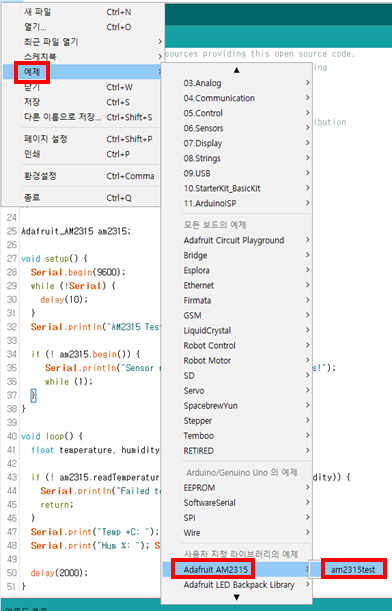Click code line 'delay(10);'
Image resolution: width=392 pixels, height=611 pixels.
(x=64, y=299)
